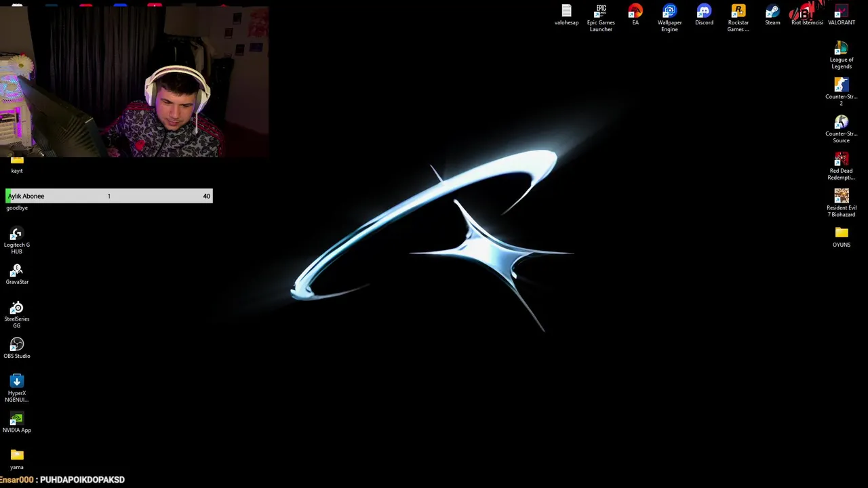Image resolution: width=868 pixels, height=488 pixels.
Task: Click the Aylık Abonee progress bar
Action: click(x=109, y=196)
